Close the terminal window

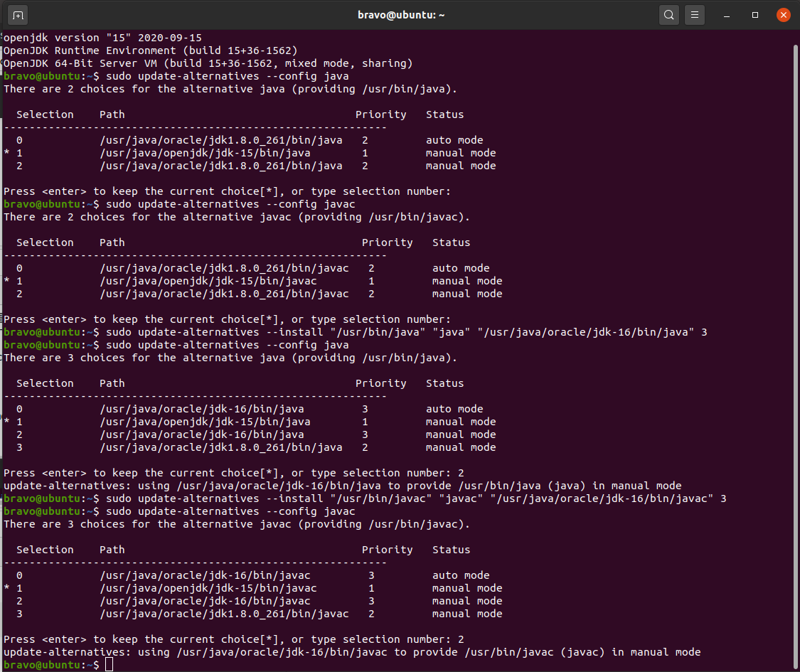(x=783, y=16)
